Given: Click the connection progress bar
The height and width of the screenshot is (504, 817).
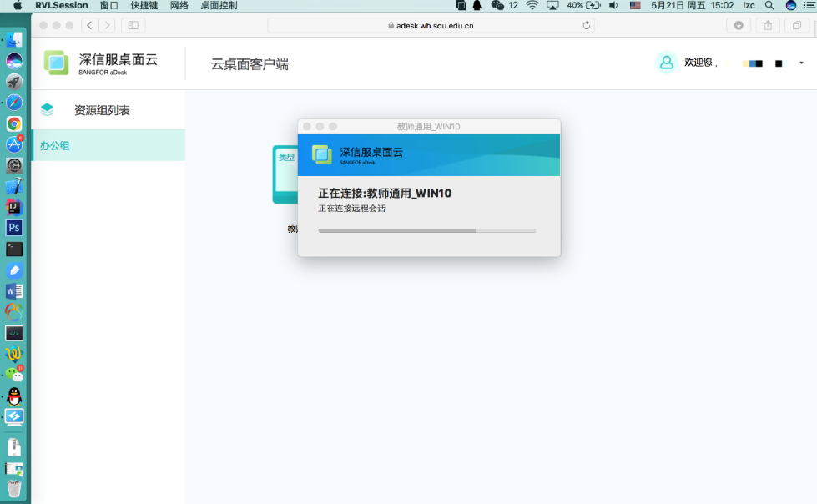Looking at the screenshot, I should (x=426, y=230).
